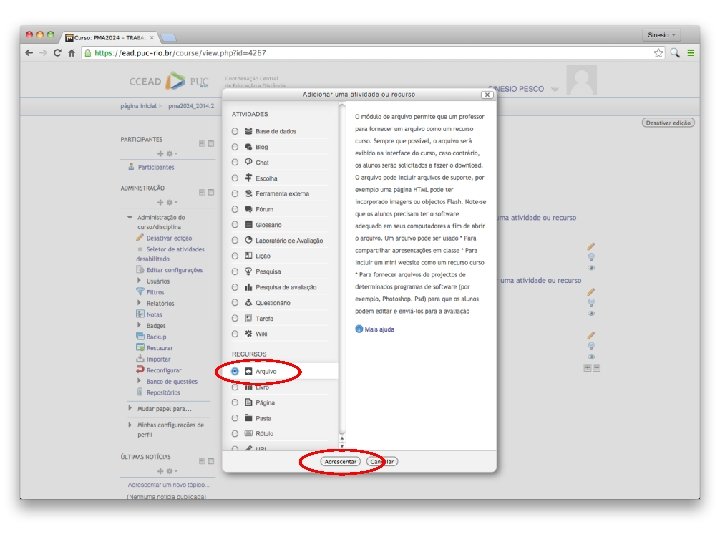Click the Repositórios icon in sidebar
This screenshot has height=540, width=720.
(140, 392)
